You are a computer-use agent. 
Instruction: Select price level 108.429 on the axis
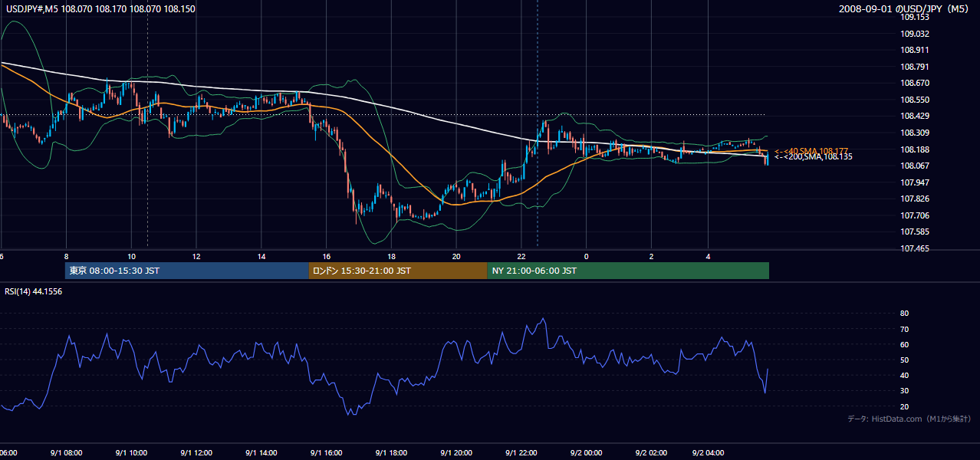click(915, 116)
